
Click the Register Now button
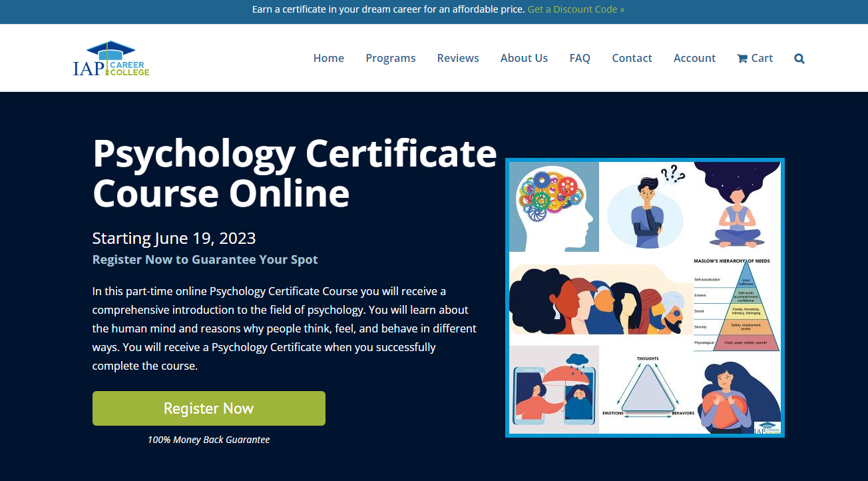click(x=208, y=408)
